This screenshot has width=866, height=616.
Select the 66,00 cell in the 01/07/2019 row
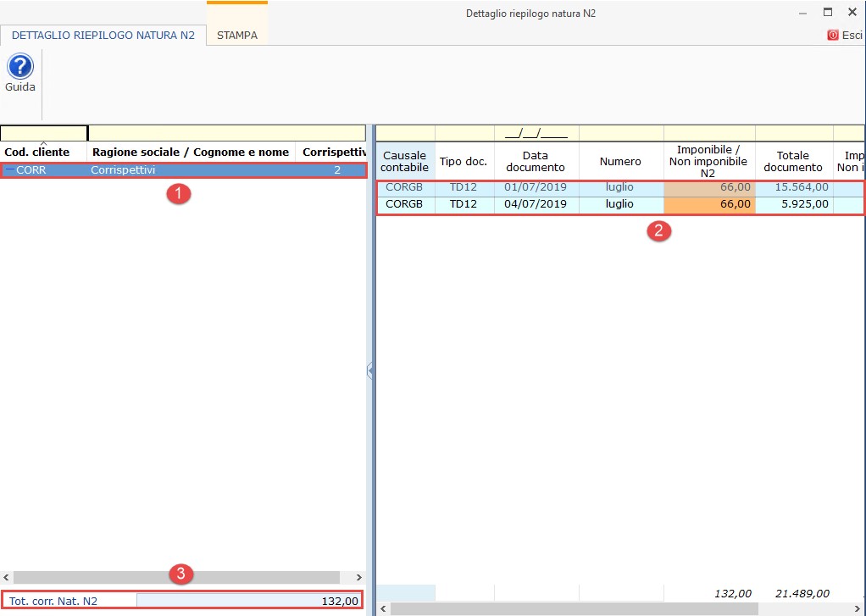click(710, 187)
